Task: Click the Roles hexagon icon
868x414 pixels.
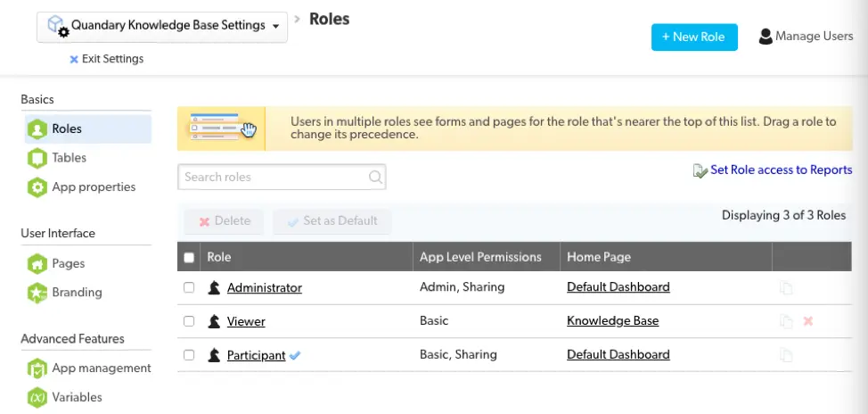Action: pyautogui.click(x=37, y=129)
